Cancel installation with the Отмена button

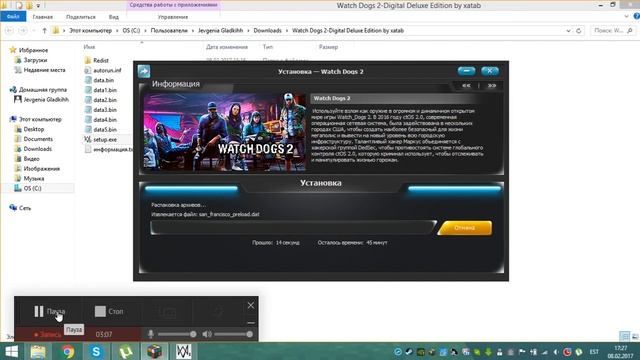[464, 228]
